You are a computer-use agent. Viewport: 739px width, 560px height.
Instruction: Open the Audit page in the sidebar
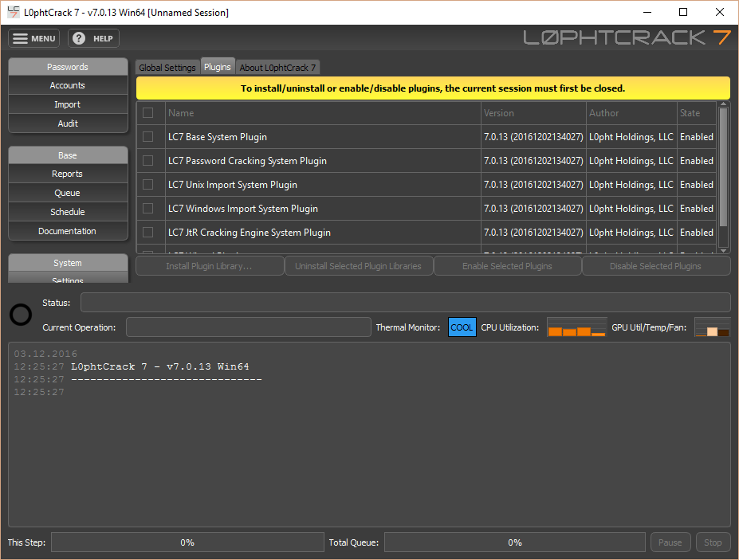coord(68,123)
